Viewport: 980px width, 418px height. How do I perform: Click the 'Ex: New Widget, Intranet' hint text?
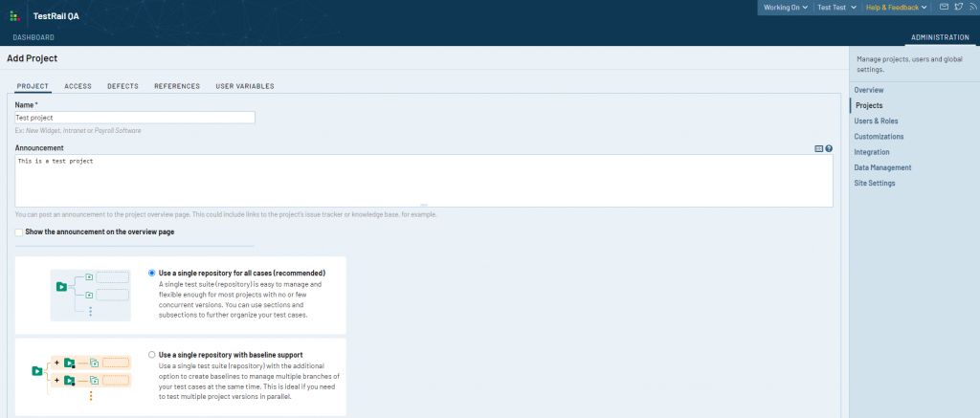(x=78, y=131)
